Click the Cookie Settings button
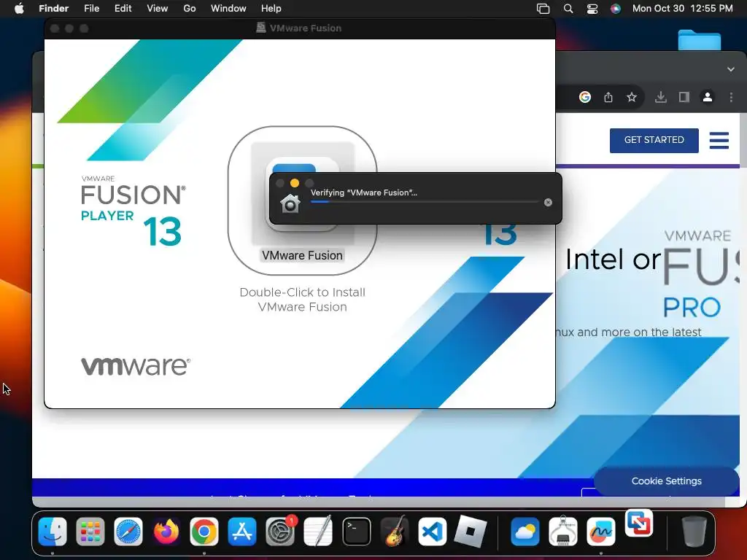 pos(667,481)
